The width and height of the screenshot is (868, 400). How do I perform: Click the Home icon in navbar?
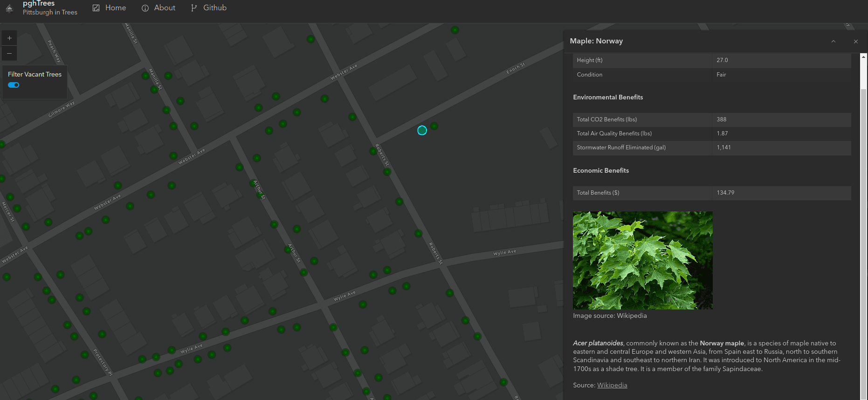[x=96, y=8]
